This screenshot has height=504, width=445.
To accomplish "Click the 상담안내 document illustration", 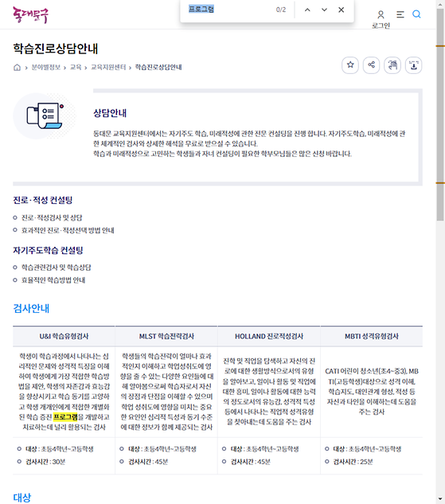I will coord(45,115).
